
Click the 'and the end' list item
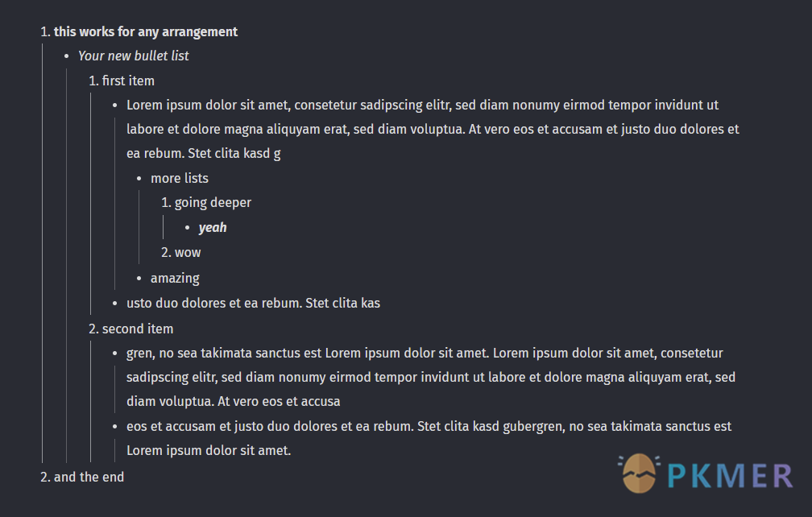point(89,478)
